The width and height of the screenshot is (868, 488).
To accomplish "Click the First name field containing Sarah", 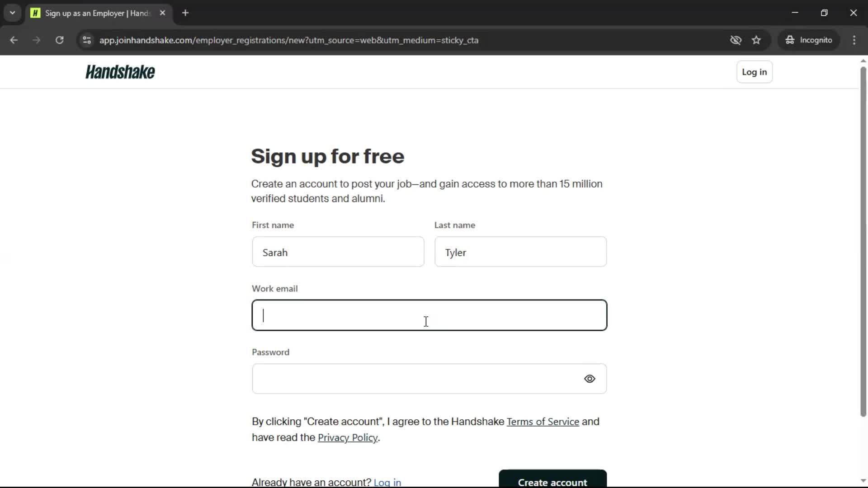I will point(338,252).
